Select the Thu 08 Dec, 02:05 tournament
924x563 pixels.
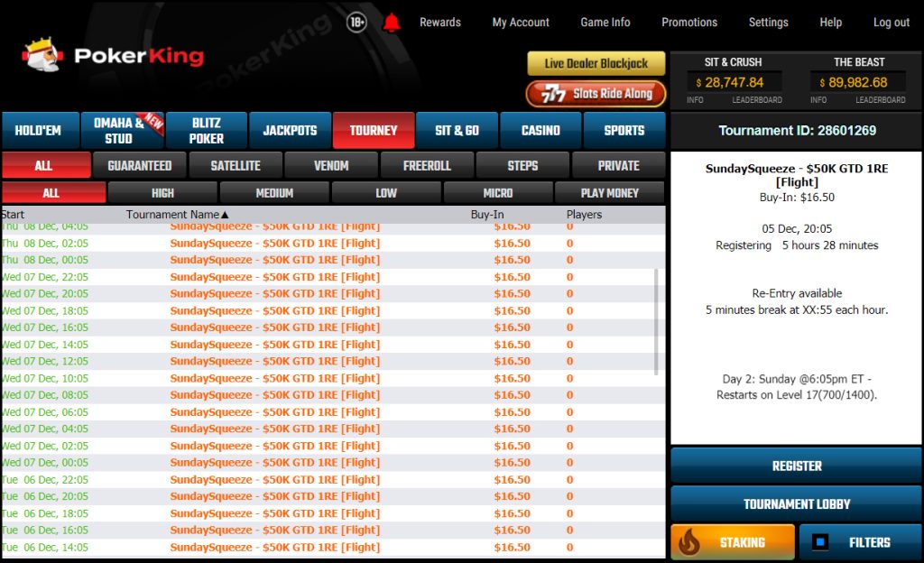pyautogui.click(x=333, y=244)
